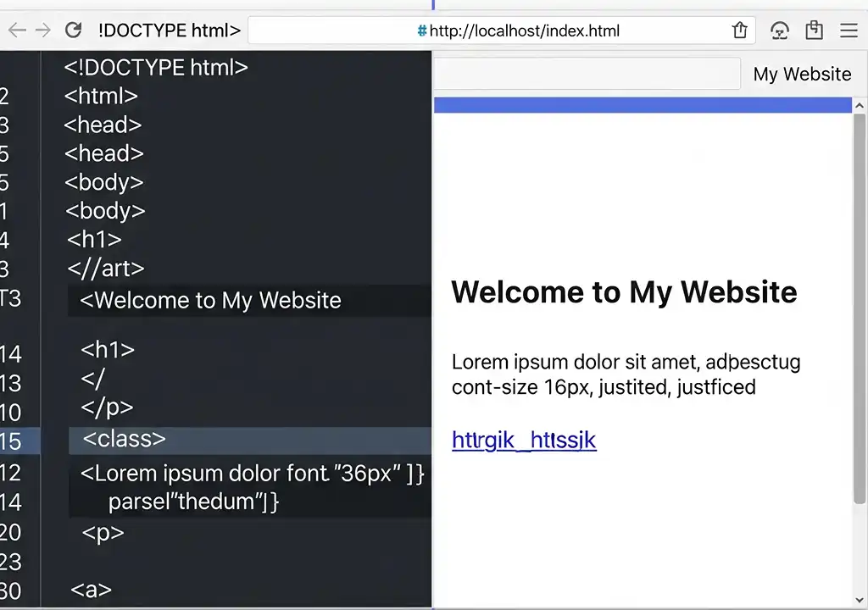
Task: Open the hamburger menu icon
Action: point(849,30)
